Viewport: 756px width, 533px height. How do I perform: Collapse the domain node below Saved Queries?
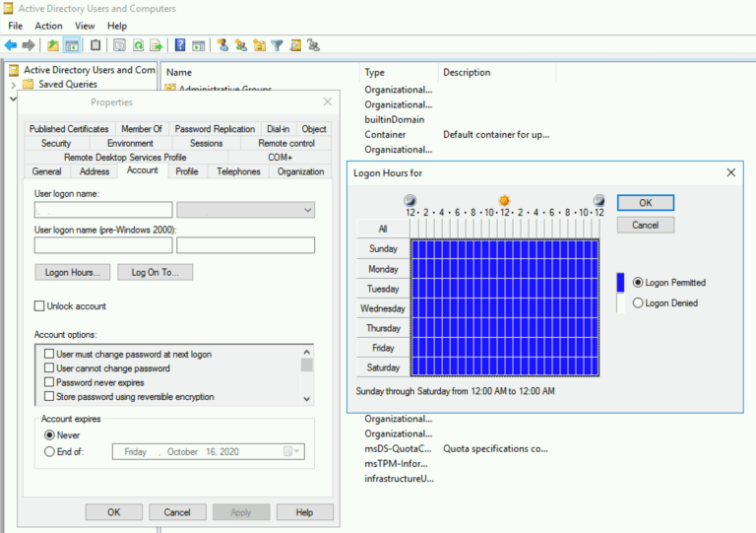[x=14, y=99]
